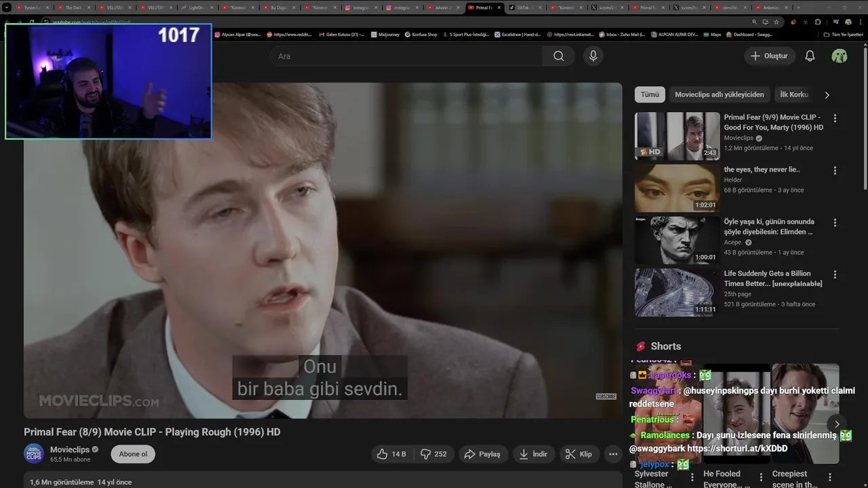Open the 'S Sport Plus' bookmark
The image size is (868, 488).
click(x=466, y=35)
